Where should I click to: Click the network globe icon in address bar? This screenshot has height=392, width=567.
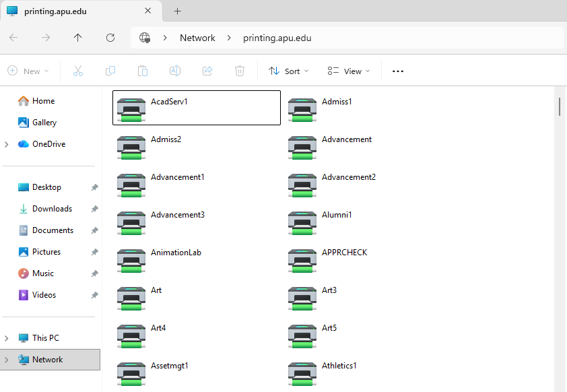(145, 38)
